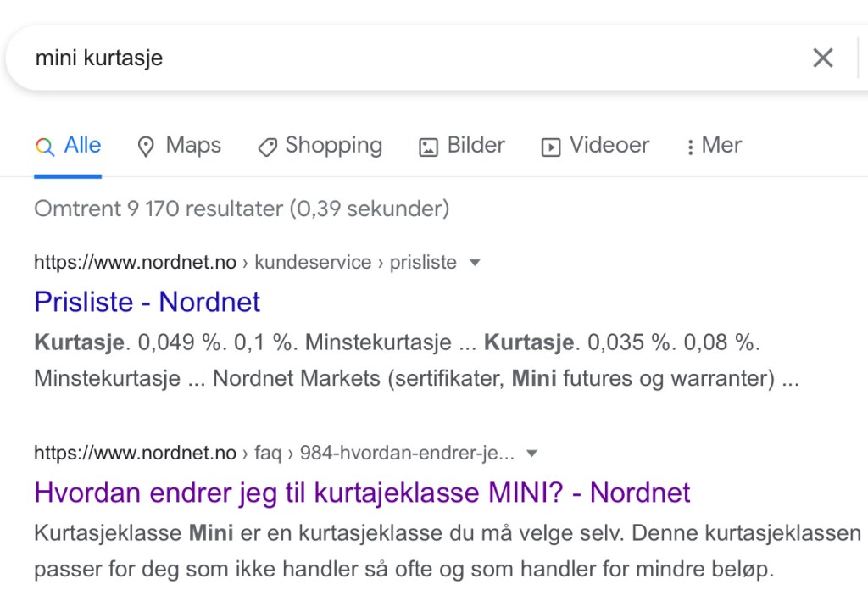Switch to the Videoer tab label

click(609, 146)
